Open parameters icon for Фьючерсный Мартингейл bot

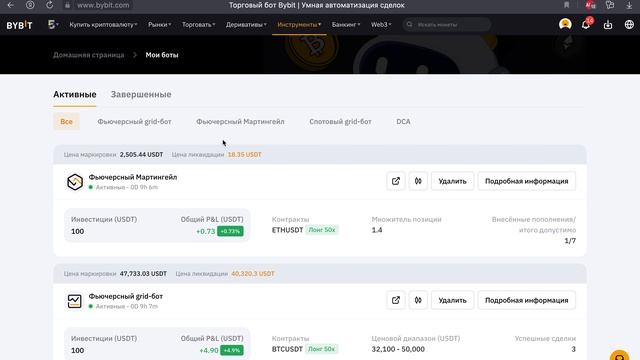[x=418, y=181]
